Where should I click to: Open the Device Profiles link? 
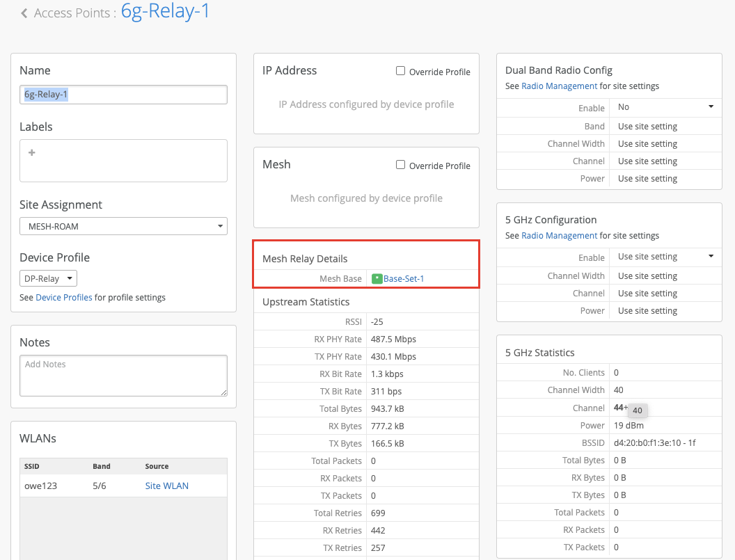(x=64, y=298)
